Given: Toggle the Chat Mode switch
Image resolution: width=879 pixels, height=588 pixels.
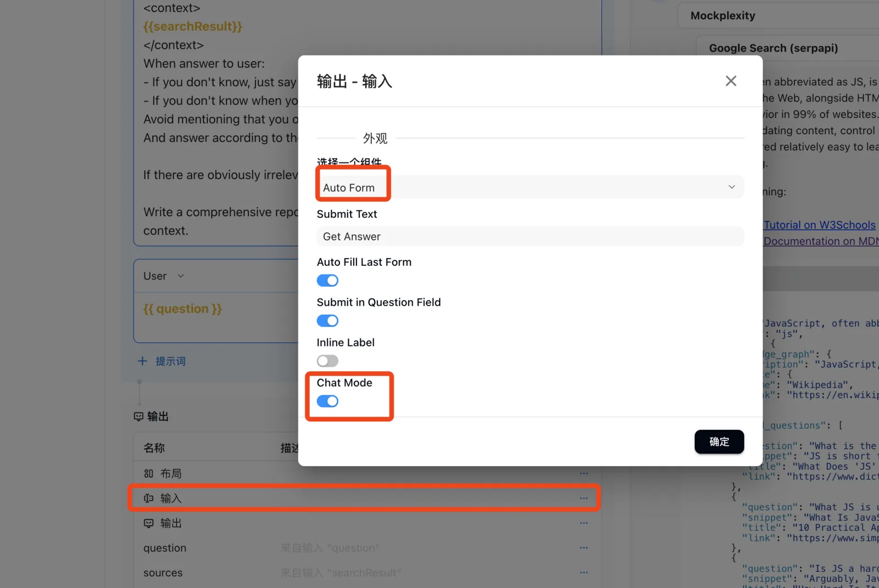Looking at the screenshot, I should (327, 401).
